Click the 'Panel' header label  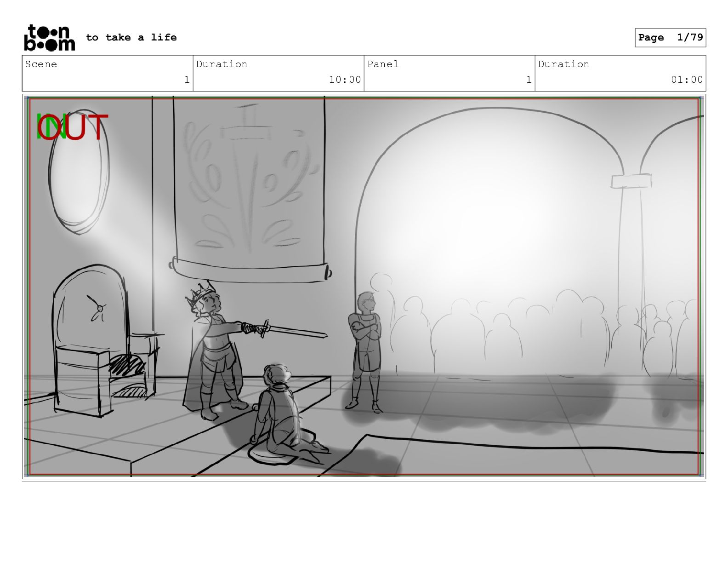coord(383,64)
